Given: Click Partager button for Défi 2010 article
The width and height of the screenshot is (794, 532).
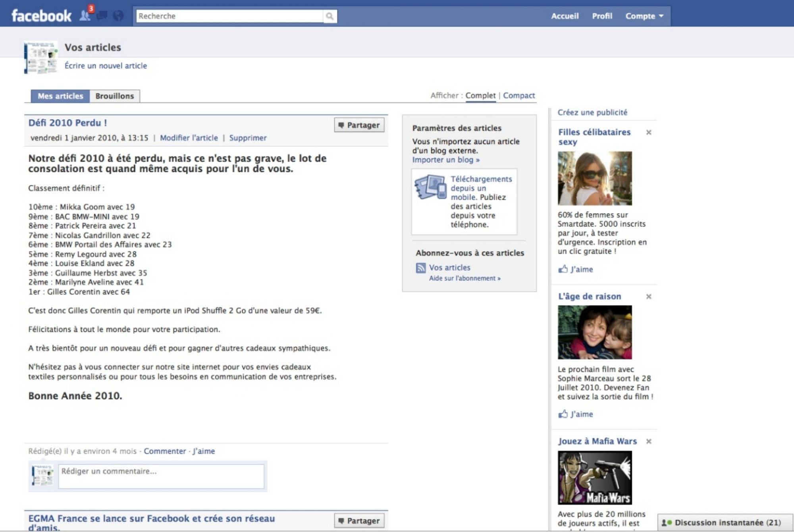Looking at the screenshot, I should point(359,125).
